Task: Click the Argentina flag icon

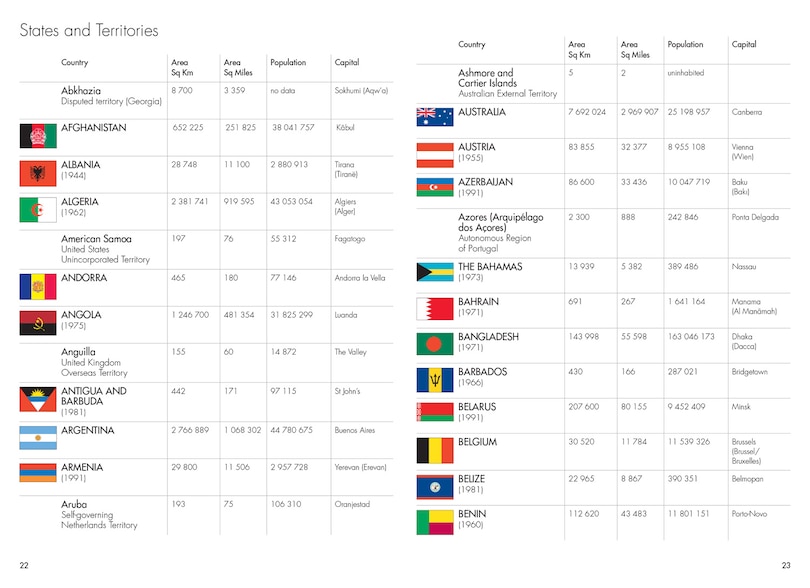Action: click(x=38, y=437)
